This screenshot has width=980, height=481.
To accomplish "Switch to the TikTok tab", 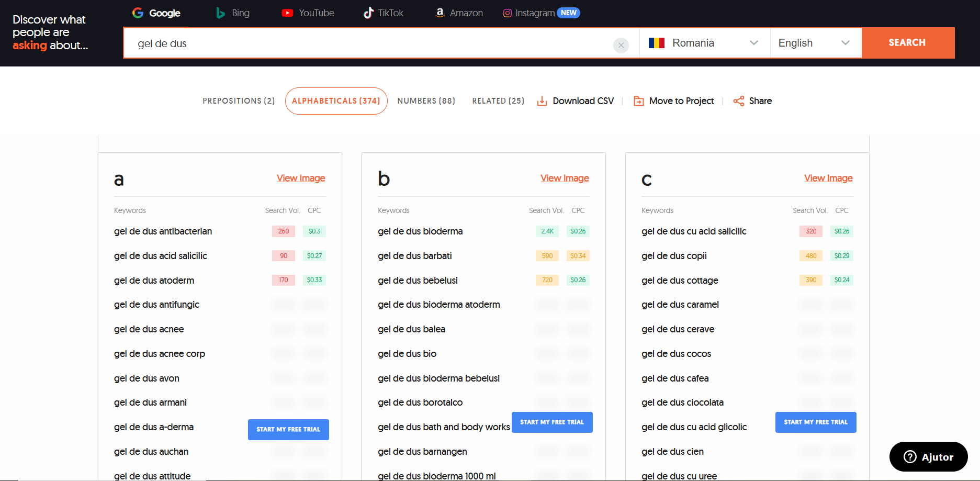I will 384,13.
